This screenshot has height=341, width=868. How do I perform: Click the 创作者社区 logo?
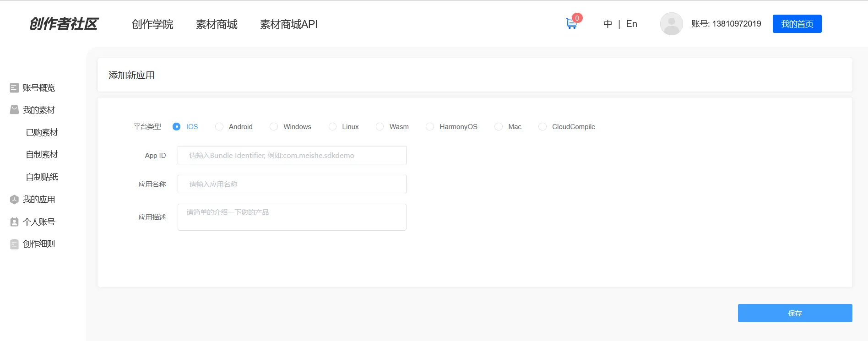click(64, 24)
